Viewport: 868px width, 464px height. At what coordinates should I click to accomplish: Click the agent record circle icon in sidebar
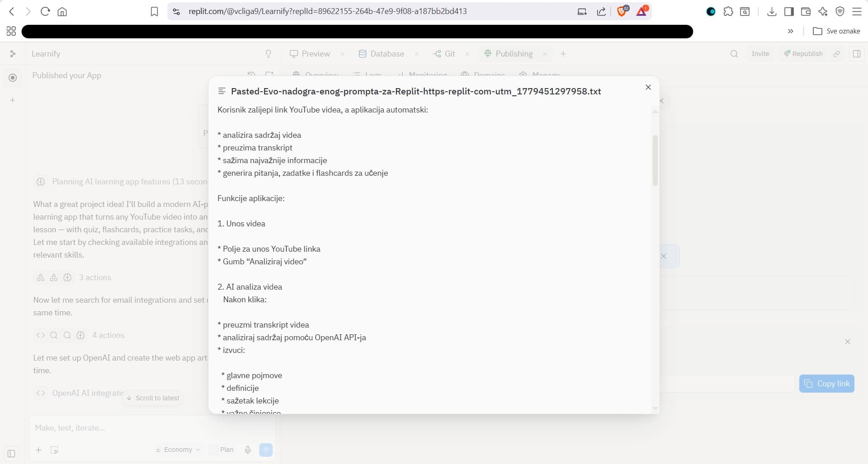(x=13, y=78)
